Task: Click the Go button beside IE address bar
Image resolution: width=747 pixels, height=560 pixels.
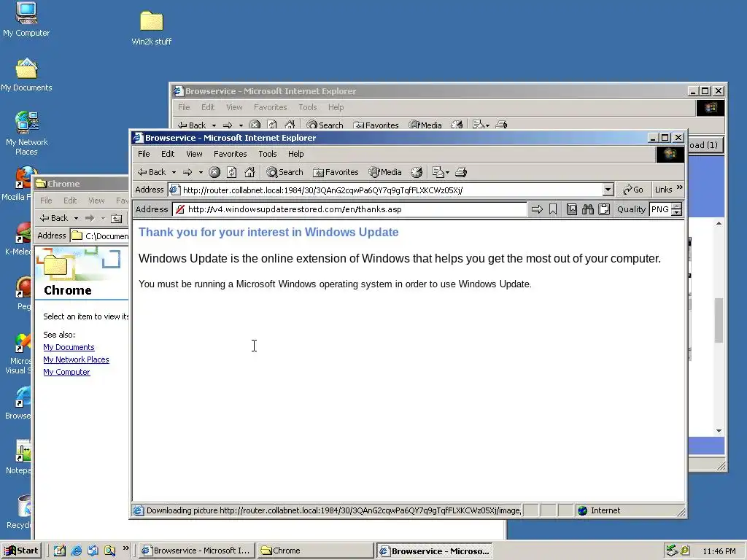Action: [x=633, y=190]
